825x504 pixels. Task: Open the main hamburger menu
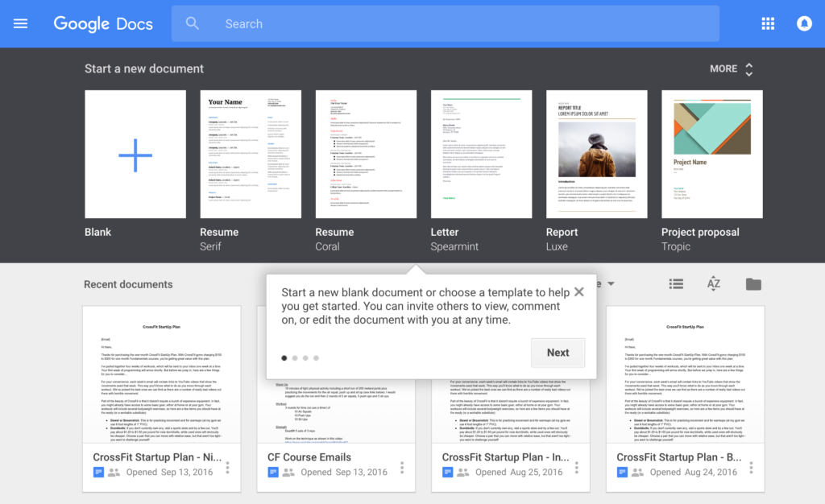pyautogui.click(x=20, y=23)
